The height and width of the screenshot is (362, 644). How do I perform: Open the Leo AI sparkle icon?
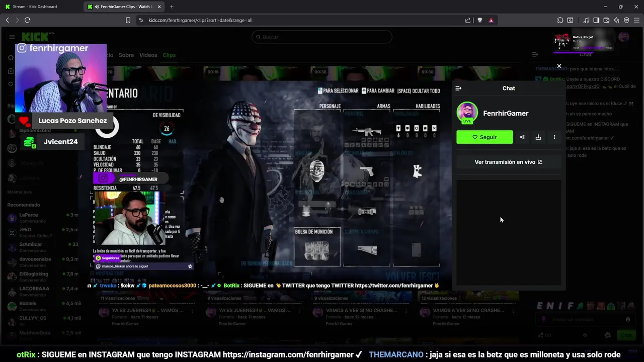click(616, 20)
